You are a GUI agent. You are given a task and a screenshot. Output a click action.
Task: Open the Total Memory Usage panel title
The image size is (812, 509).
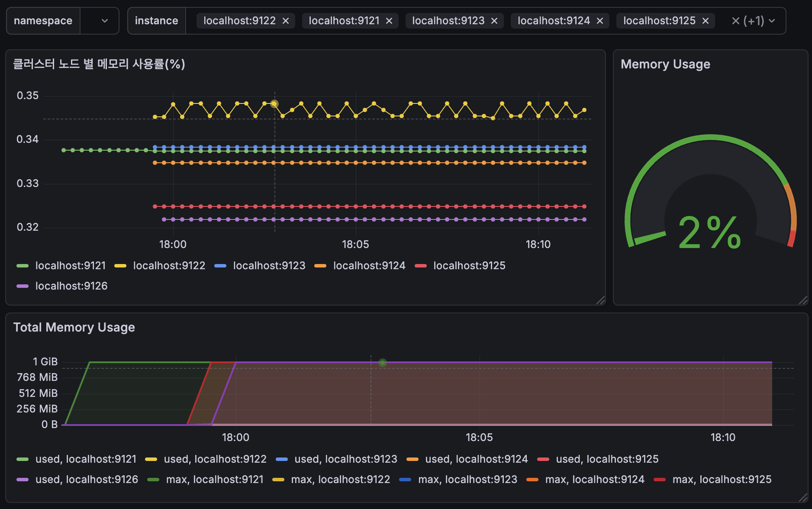(74, 327)
